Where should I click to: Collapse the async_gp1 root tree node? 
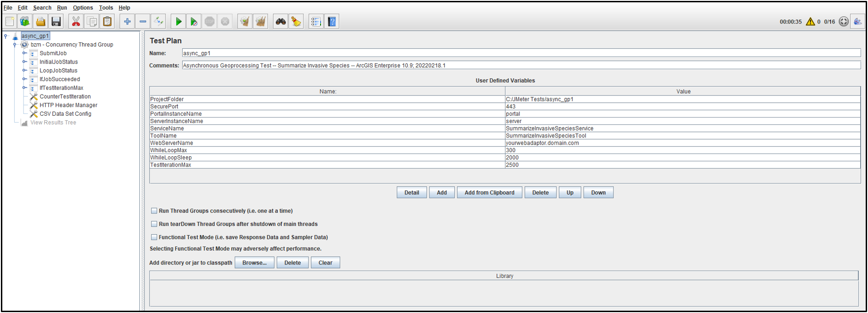click(6, 36)
